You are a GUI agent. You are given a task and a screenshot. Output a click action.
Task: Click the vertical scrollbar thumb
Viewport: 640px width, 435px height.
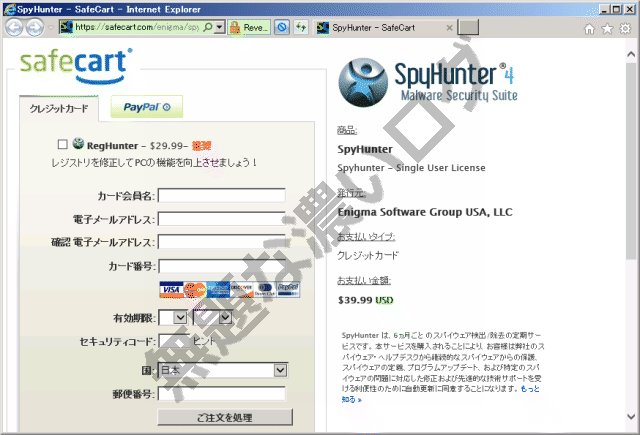point(631,160)
